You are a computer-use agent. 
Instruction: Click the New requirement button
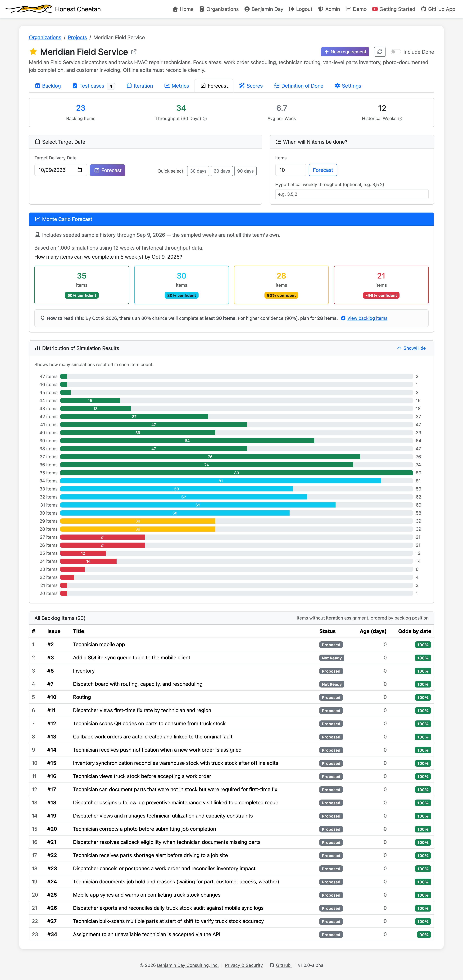pos(345,52)
